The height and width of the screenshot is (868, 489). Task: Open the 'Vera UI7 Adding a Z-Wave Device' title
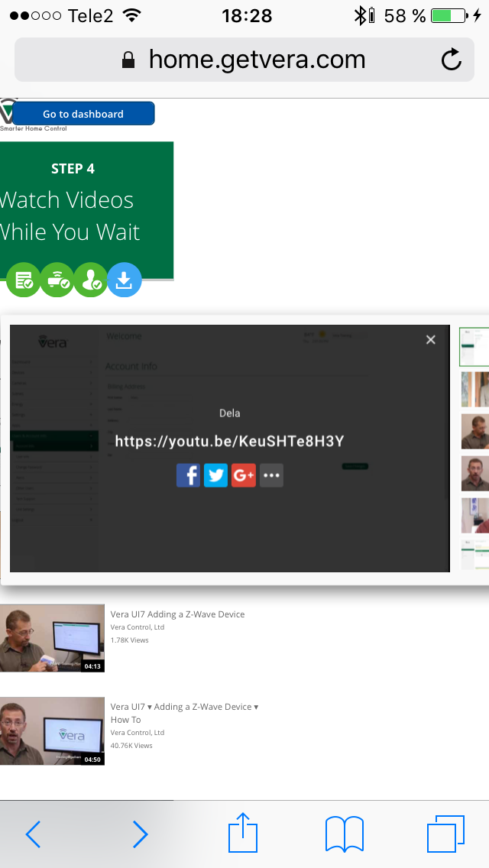click(x=177, y=614)
